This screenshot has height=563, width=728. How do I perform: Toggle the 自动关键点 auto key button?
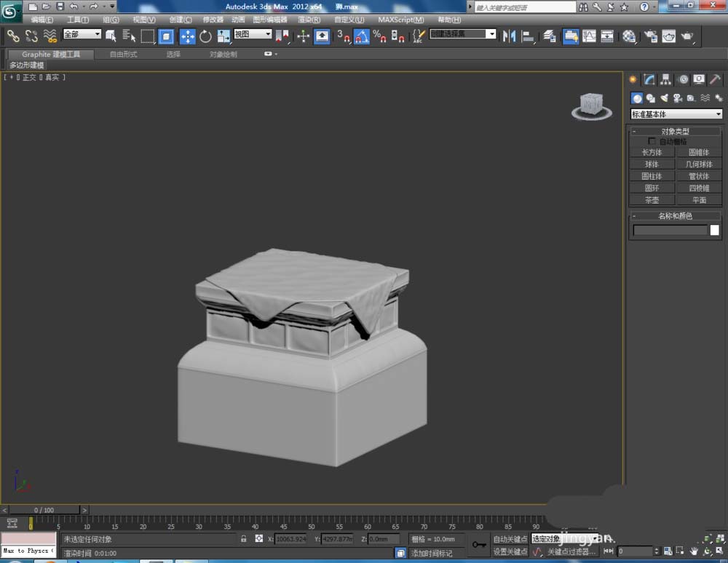[x=510, y=539]
